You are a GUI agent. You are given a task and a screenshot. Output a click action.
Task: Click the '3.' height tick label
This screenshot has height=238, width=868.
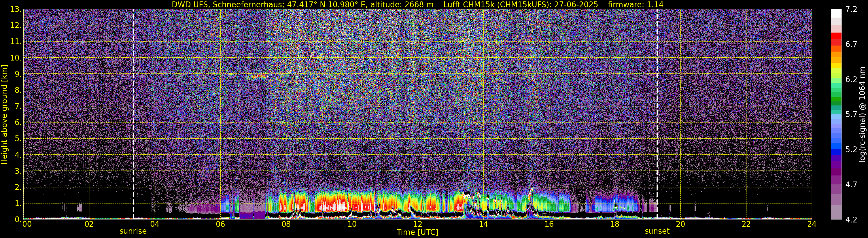pos(18,171)
